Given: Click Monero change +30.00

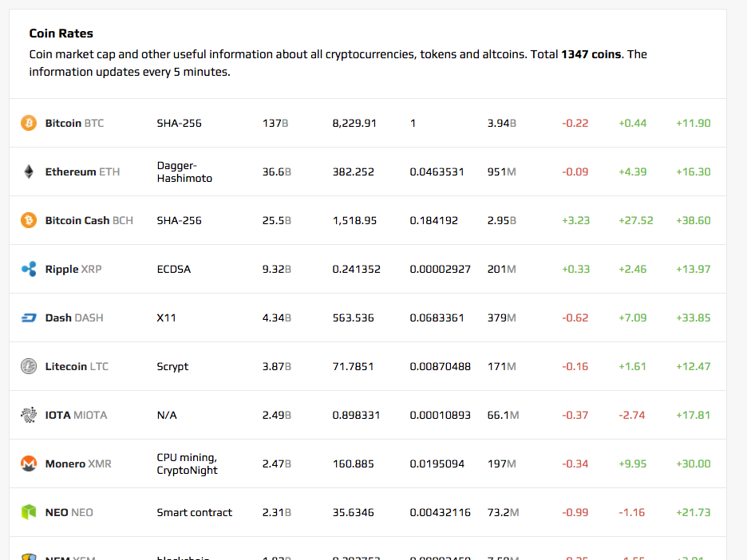Looking at the screenshot, I should click(x=694, y=463).
